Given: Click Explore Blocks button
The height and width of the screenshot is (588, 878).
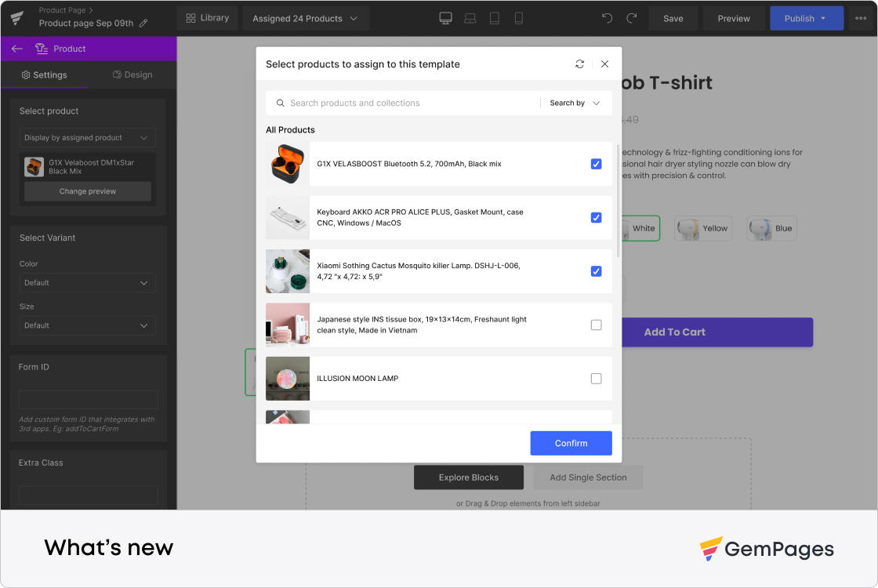Looking at the screenshot, I should tap(469, 477).
